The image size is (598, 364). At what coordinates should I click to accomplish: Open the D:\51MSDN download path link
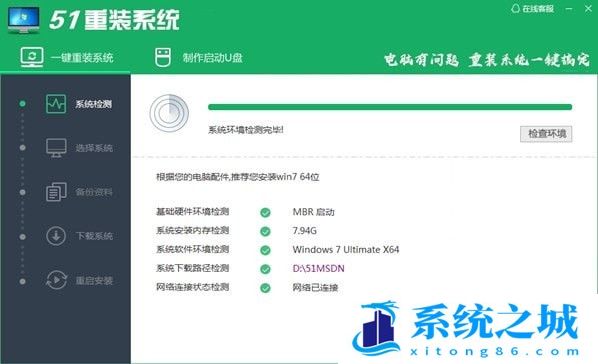[318, 269]
